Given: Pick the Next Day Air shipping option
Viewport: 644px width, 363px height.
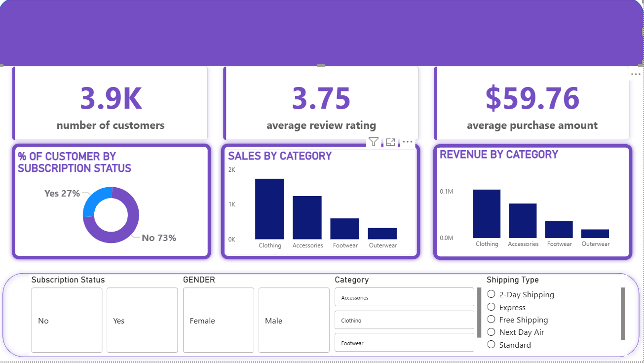Looking at the screenshot, I should [x=491, y=332].
